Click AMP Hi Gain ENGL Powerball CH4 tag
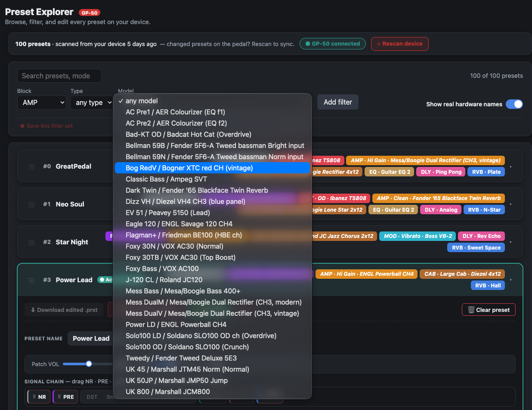 coord(367,274)
